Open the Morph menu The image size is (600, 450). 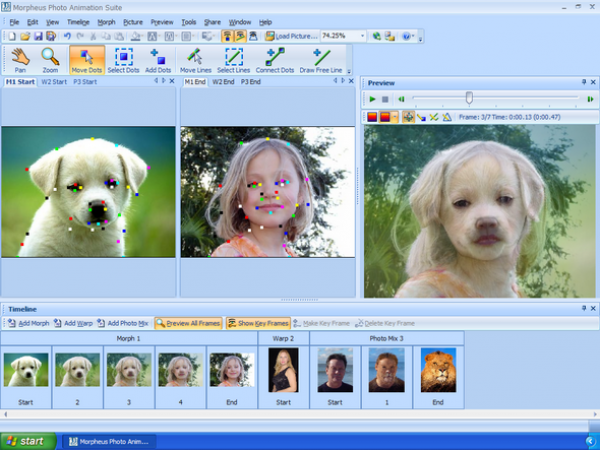coord(105,21)
